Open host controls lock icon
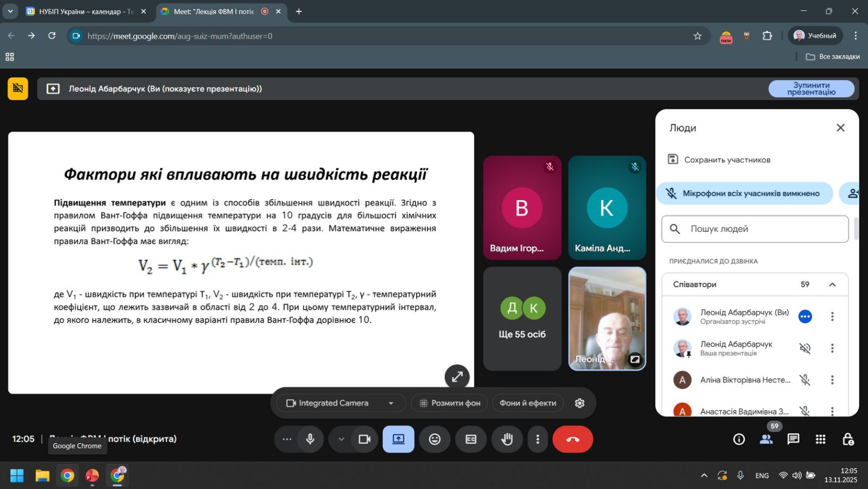The width and height of the screenshot is (868, 489). click(x=848, y=439)
